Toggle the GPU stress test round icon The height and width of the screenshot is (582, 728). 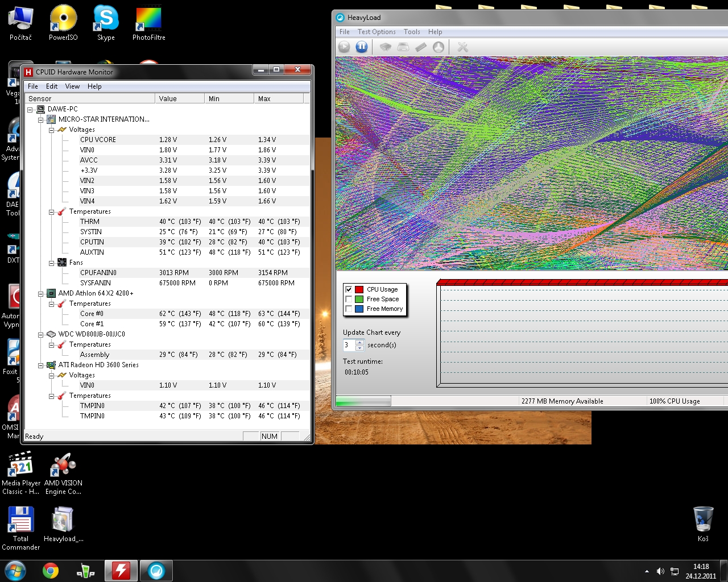point(439,47)
